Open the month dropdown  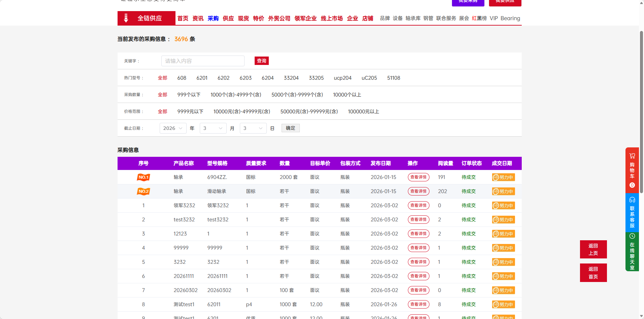[x=213, y=128]
